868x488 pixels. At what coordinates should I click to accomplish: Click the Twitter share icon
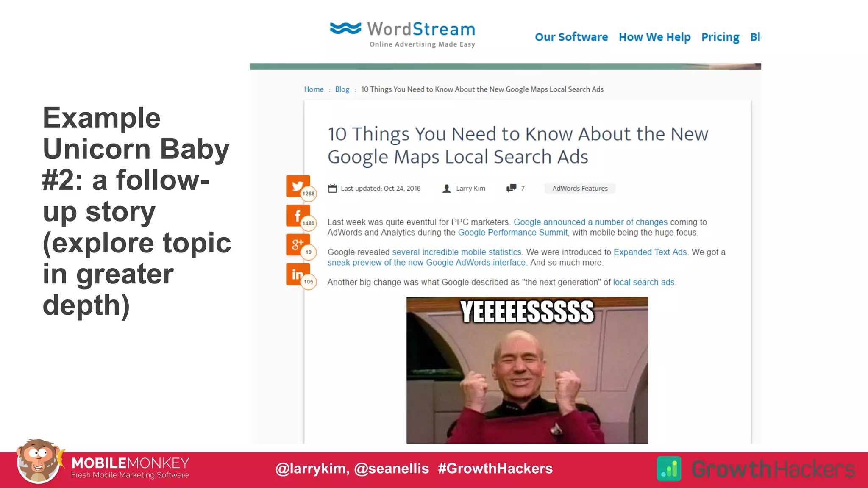click(298, 186)
